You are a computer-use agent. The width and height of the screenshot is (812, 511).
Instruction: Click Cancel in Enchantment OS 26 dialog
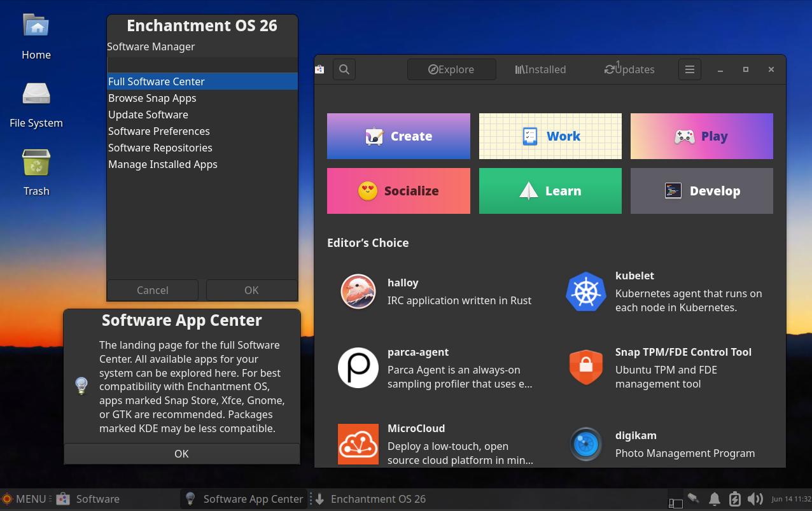click(153, 290)
